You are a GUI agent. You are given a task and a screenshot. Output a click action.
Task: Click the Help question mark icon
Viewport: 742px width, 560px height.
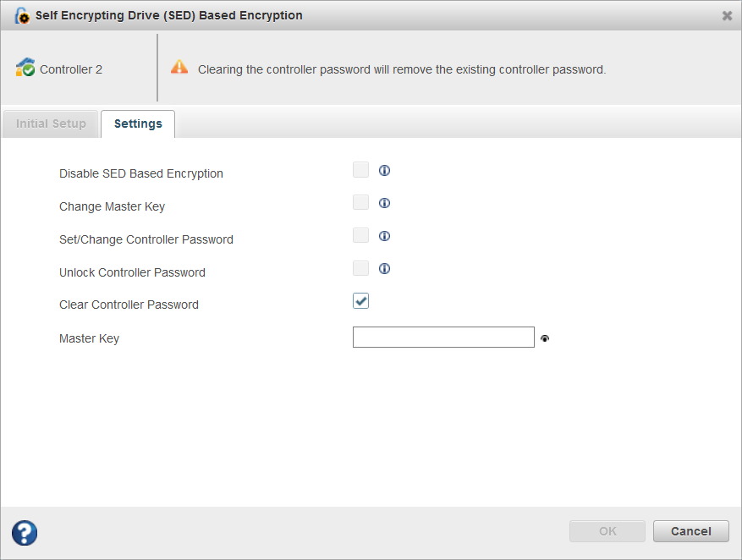pos(24,533)
